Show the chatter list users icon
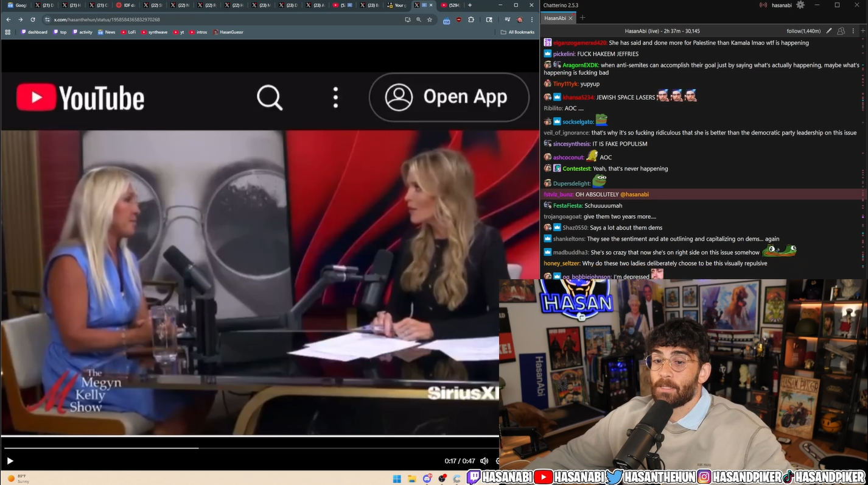The height and width of the screenshot is (485, 868). [x=841, y=30]
